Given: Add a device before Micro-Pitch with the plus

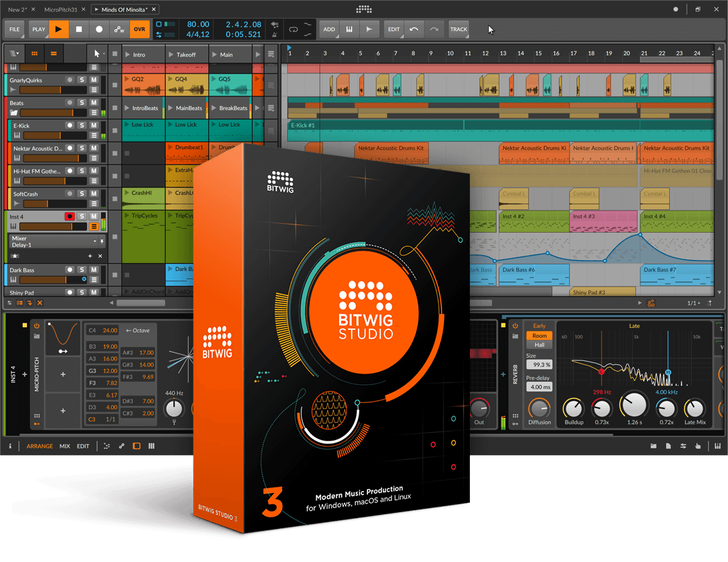Looking at the screenshot, I should point(25,374).
